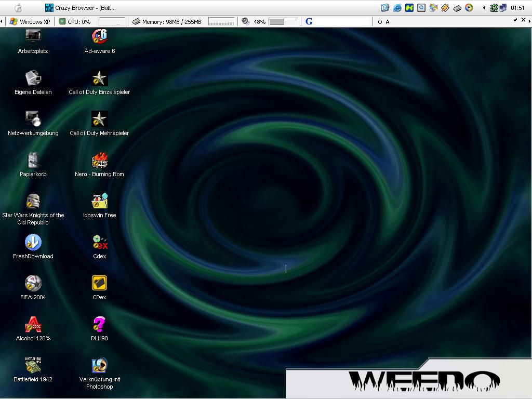Switch to Crazy Browser taskbar window

tap(81, 8)
